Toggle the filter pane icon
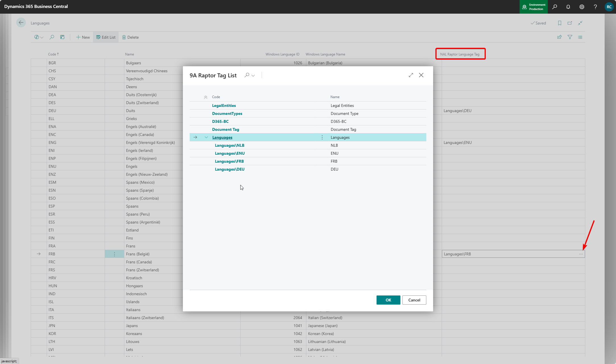The image size is (616, 364). pyautogui.click(x=570, y=37)
